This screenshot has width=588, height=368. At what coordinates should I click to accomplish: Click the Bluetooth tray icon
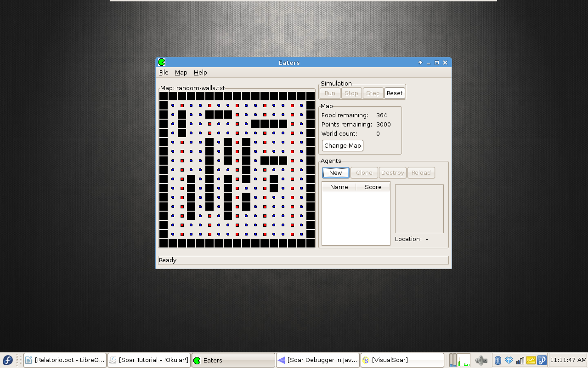point(498,360)
